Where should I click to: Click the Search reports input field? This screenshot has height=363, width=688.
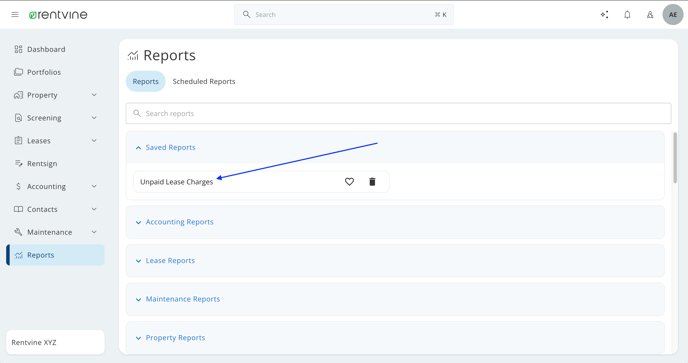click(x=398, y=113)
